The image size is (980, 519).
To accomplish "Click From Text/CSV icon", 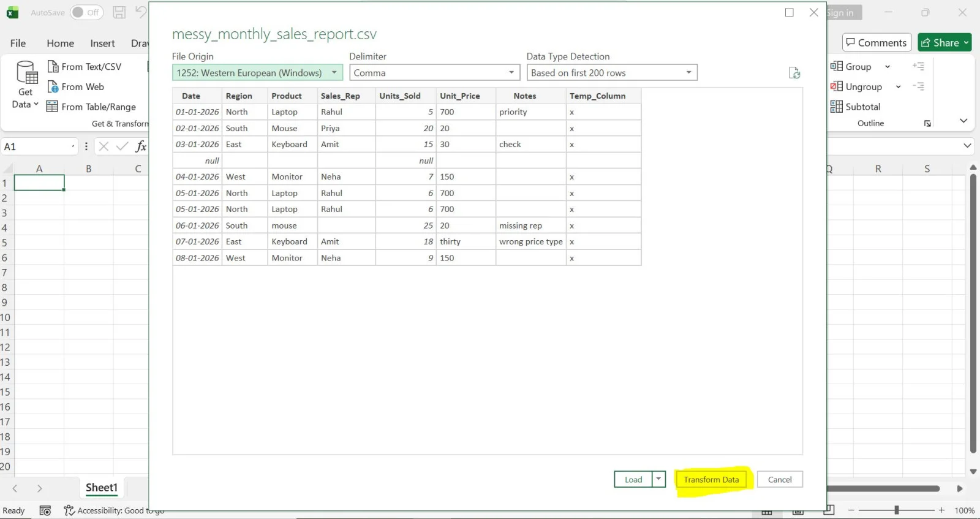I will pos(53,66).
